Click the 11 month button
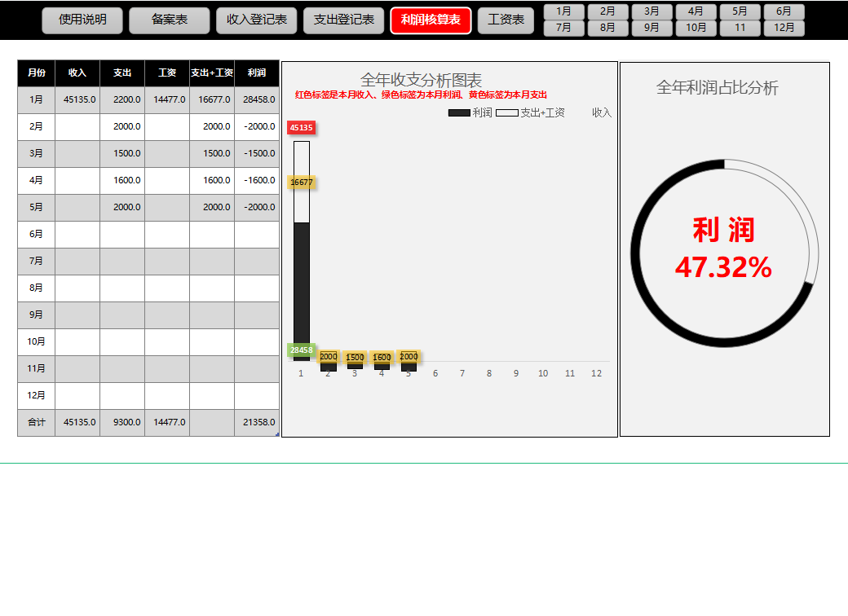 pyautogui.click(x=740, y=28)
